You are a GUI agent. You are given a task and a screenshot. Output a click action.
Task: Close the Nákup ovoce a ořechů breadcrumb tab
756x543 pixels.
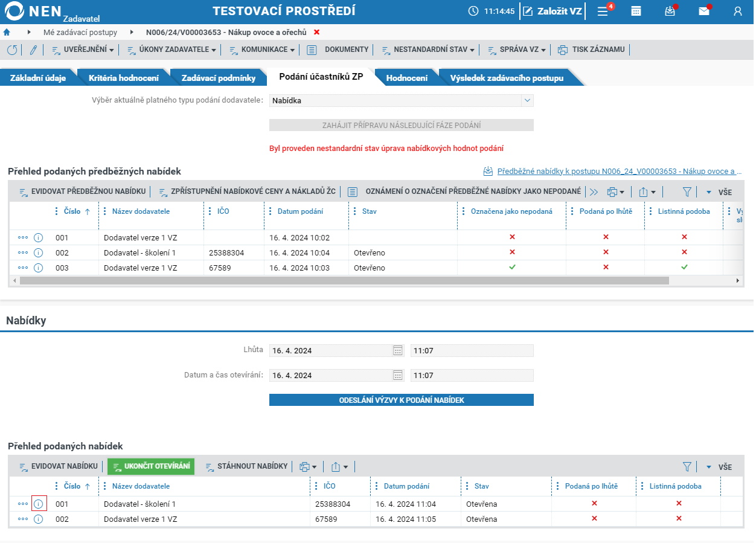click(x=317, y=32)
